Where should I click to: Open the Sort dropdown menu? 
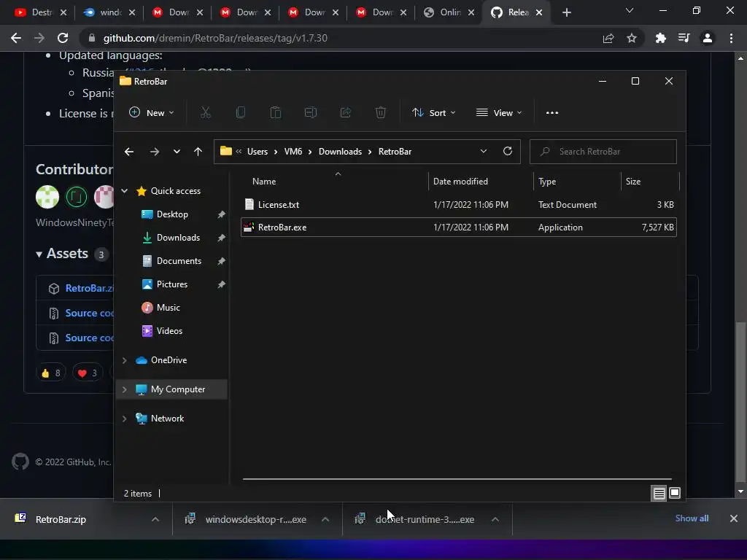434,113
